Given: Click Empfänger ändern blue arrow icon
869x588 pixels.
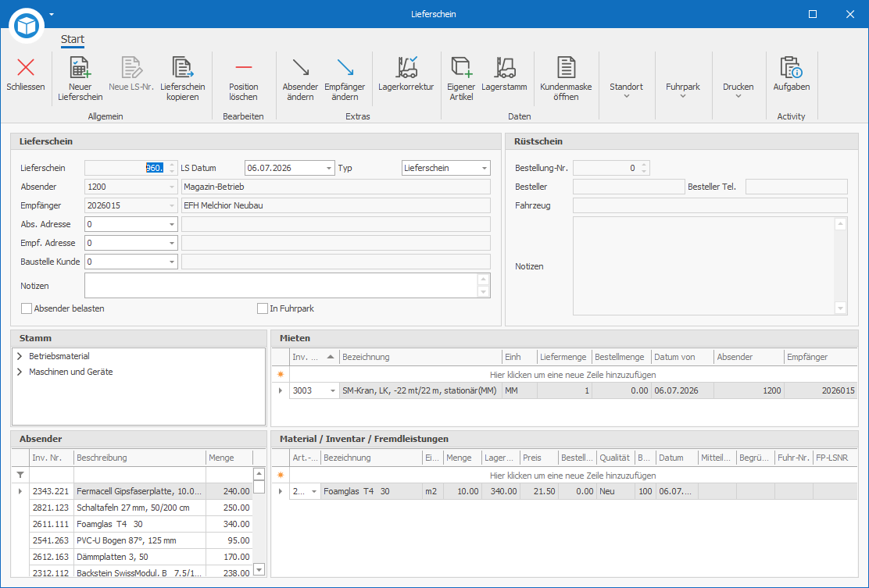Looking at the screenshot, I should pyautogui.click(x=345, y=68).
